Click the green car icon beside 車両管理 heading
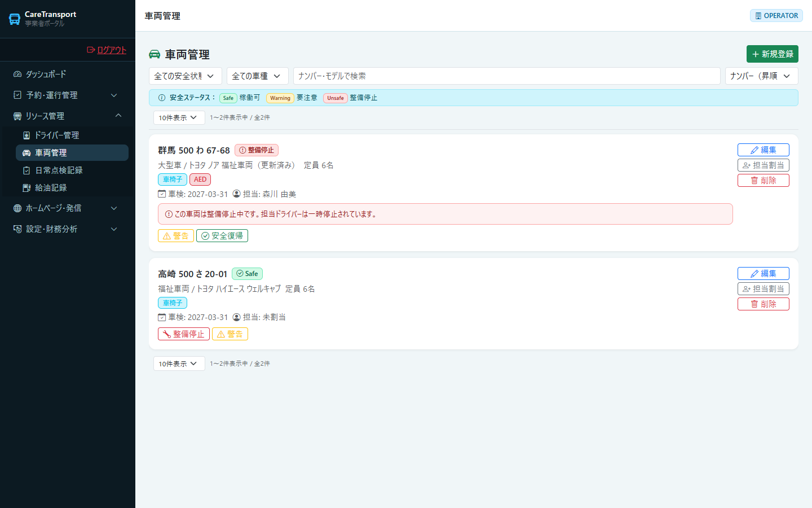The height and width of the screenshot is (508, 812). click(x=155, y=54)
